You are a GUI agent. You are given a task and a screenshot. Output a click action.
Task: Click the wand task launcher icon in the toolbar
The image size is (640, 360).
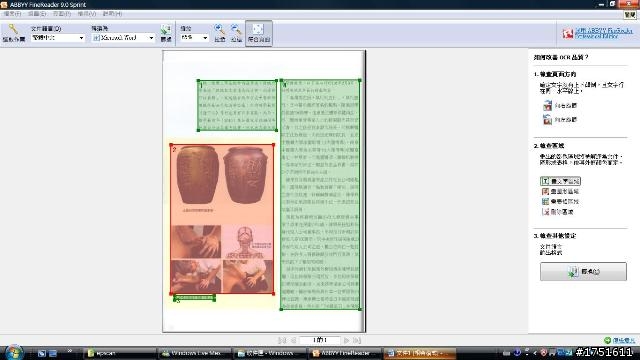point(13,33)
